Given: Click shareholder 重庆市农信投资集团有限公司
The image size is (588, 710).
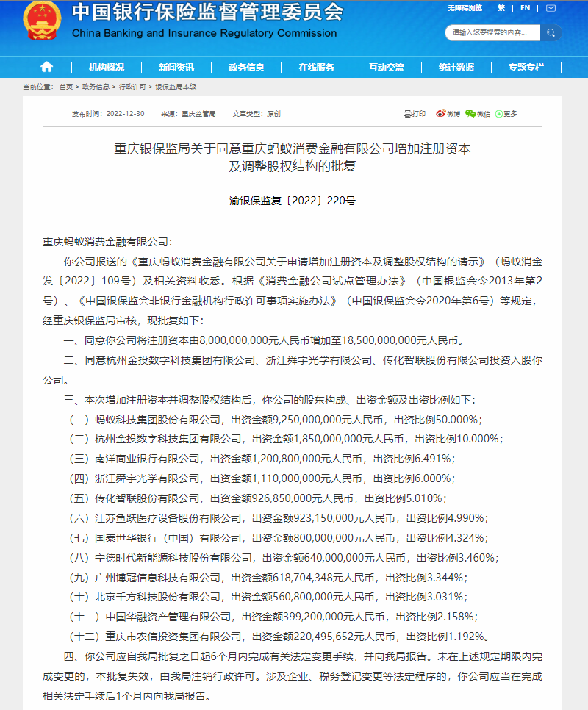Looking at the screenshot, I should (x=173, y=637).
